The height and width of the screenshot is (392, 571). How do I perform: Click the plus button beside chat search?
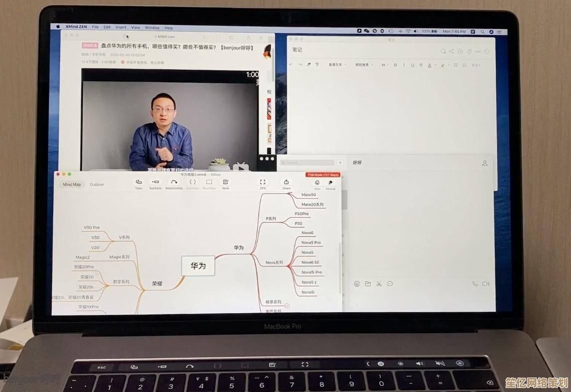[x=340, y=163]
